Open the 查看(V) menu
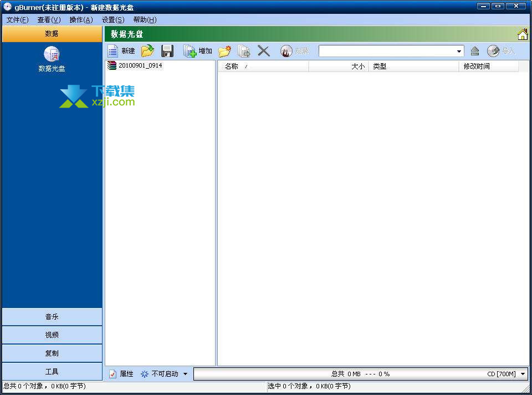 tap(49, 19)
